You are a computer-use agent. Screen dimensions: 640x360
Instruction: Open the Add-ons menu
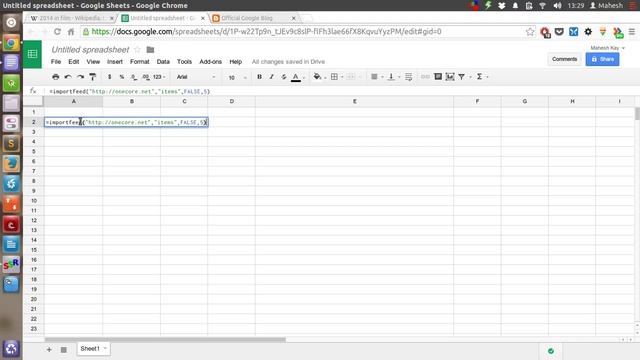(x=210, y=62)
